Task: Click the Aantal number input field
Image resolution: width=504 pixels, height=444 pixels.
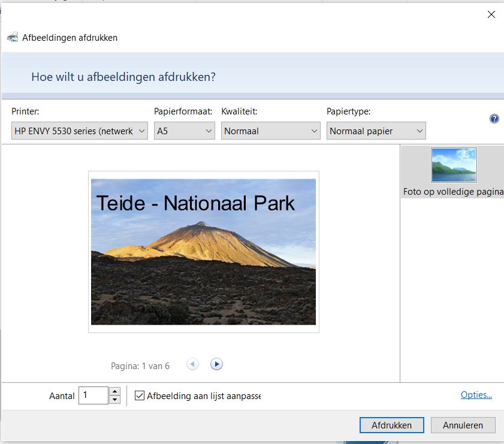Action: pyautogui.click(x=93, y=395)
